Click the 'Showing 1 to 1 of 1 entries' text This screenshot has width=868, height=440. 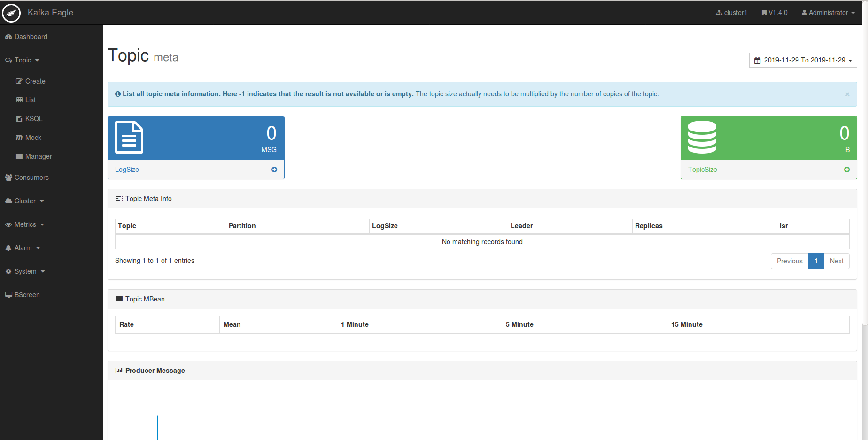point(155,261)
